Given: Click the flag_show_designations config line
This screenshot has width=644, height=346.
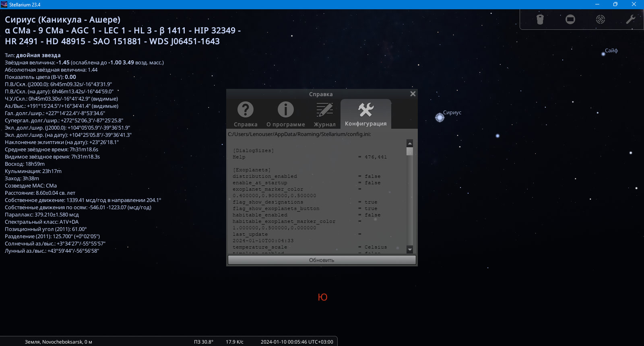Looking at the screenshot, I should pyautogui.click(x=305, y=202).
